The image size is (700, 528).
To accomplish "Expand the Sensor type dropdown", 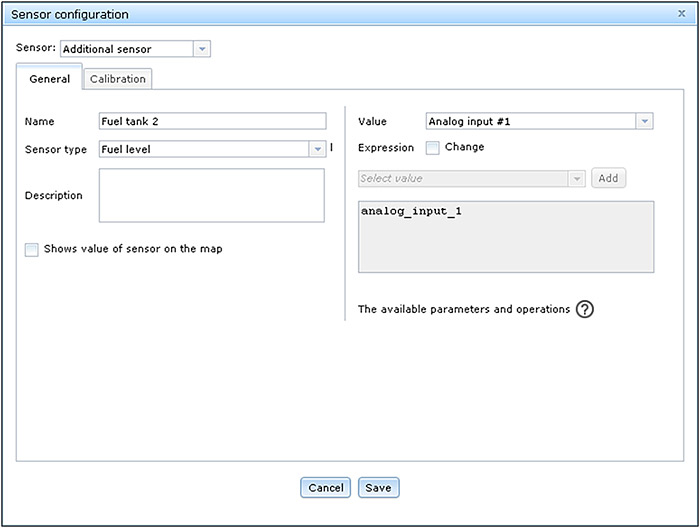I will (x=317, y=149).
